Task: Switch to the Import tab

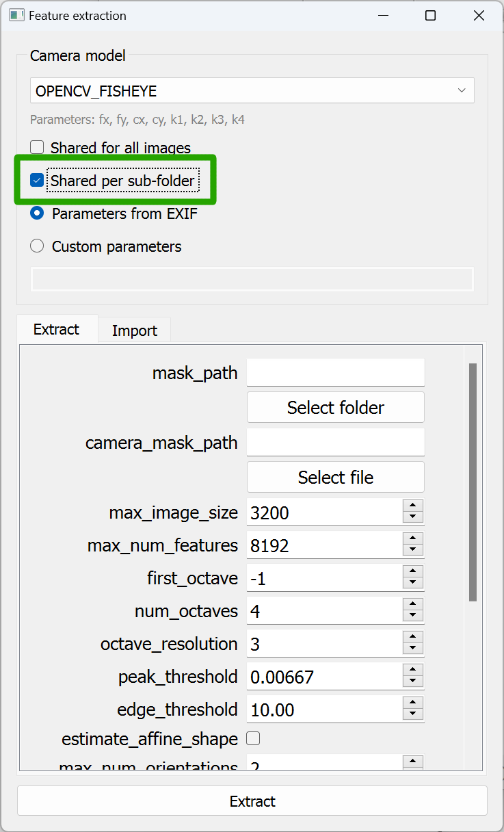Action: 134,330
